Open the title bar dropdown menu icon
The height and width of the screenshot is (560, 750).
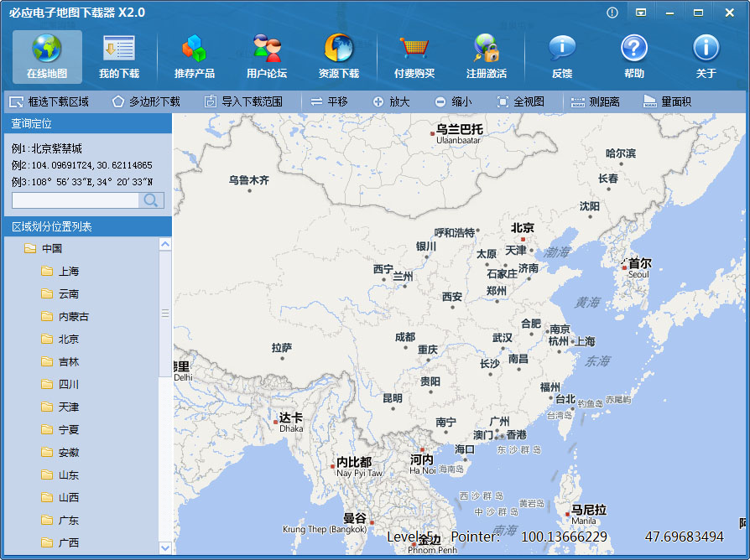pyautogui.click(x=641, y=13)
